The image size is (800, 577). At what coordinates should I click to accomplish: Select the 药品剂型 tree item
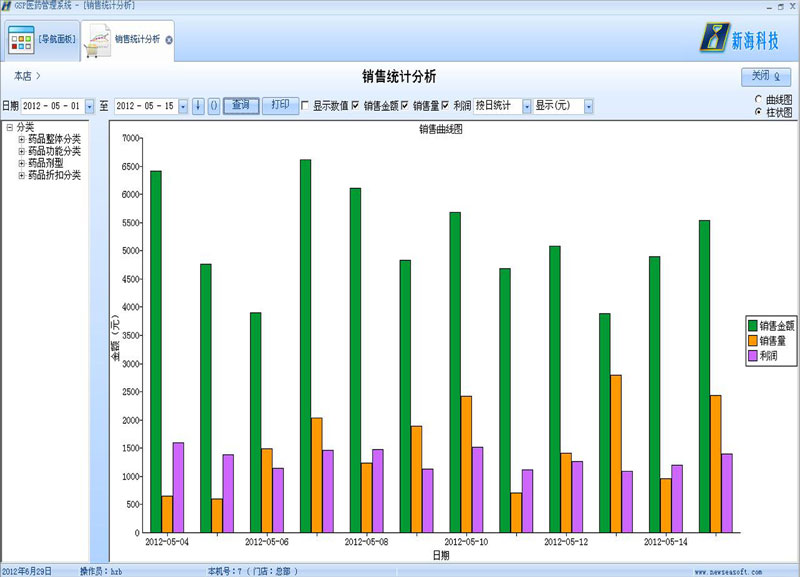click(45, 163)
